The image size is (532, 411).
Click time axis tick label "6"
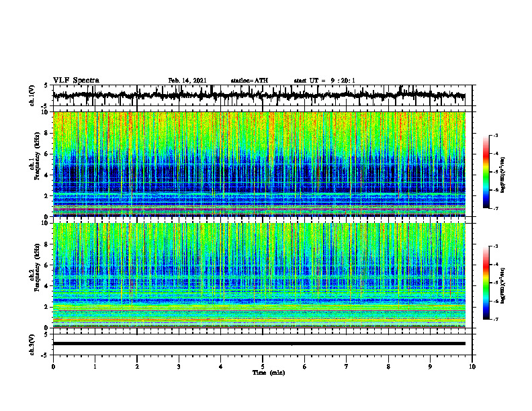coord(305,367)
